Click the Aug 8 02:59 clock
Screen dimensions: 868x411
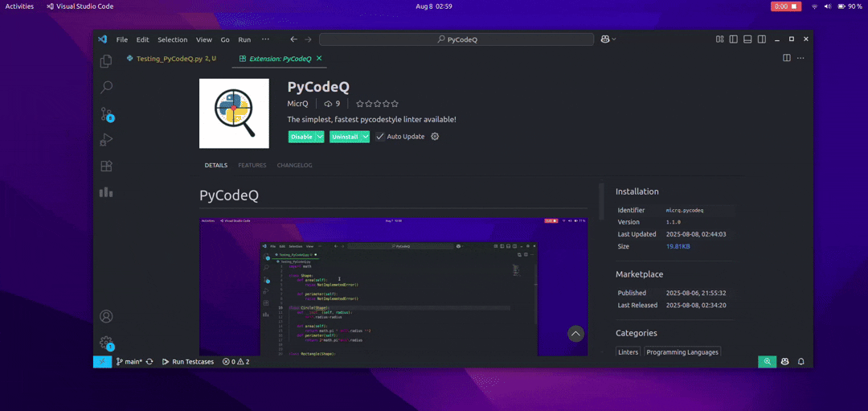(433, 6)
